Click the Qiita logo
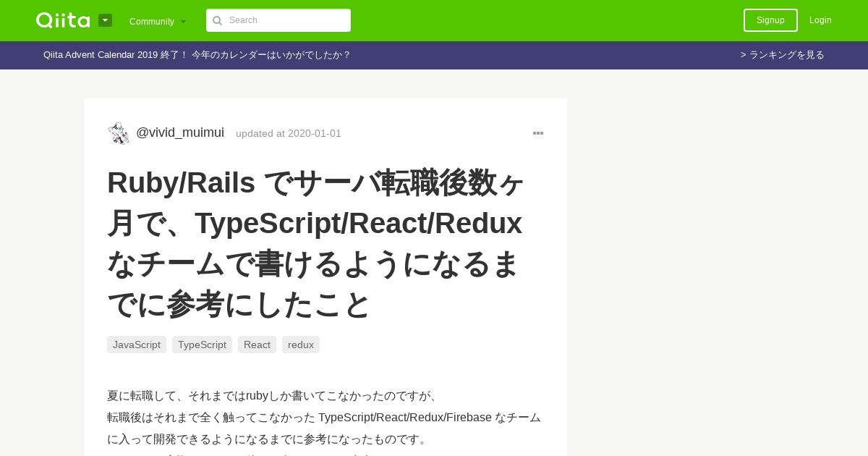This screenshot has height=456, width=868. point(63,20)
